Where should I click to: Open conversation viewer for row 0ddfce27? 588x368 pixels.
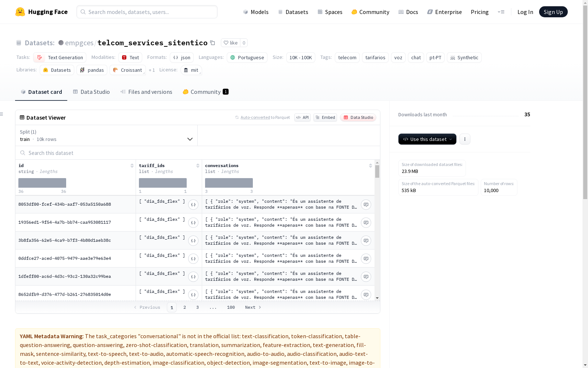[x=366, y=259]
